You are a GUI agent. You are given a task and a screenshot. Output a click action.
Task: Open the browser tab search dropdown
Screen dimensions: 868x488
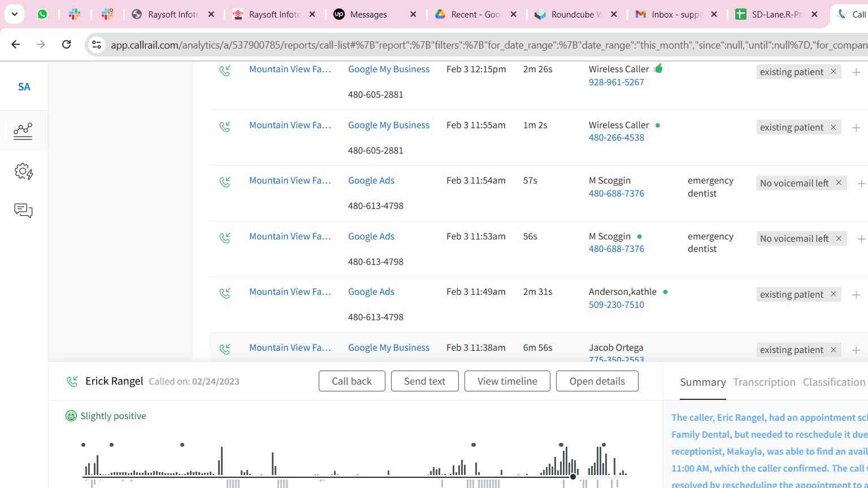pyautogui.click(x=14, y=14)
